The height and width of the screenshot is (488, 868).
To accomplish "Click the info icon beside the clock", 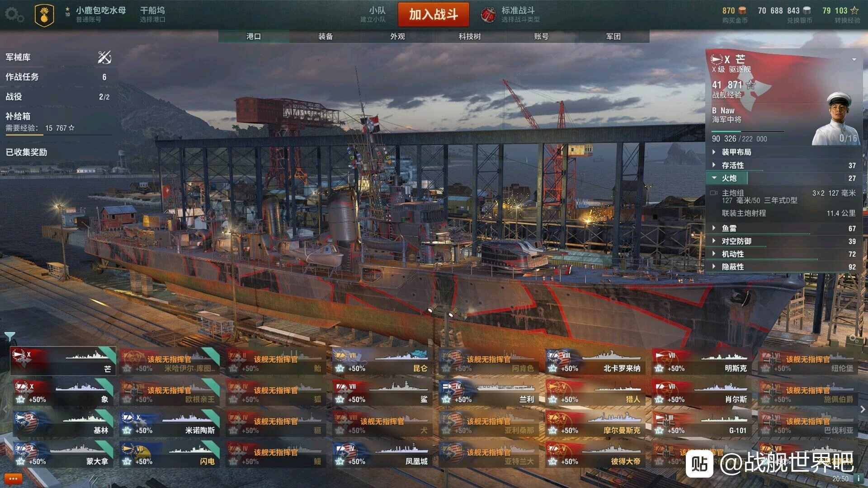I will (x=858, y=479).
